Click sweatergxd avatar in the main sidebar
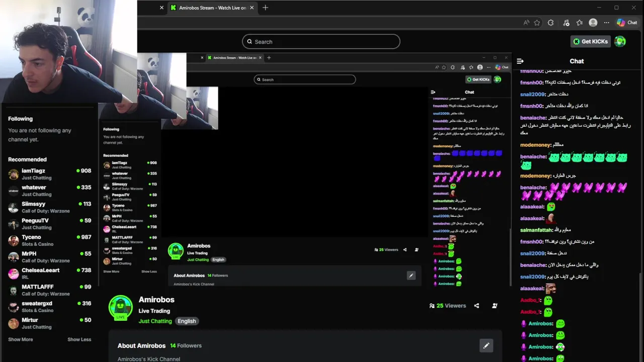Screen dimensions: 644x362 tap(14, 307)
